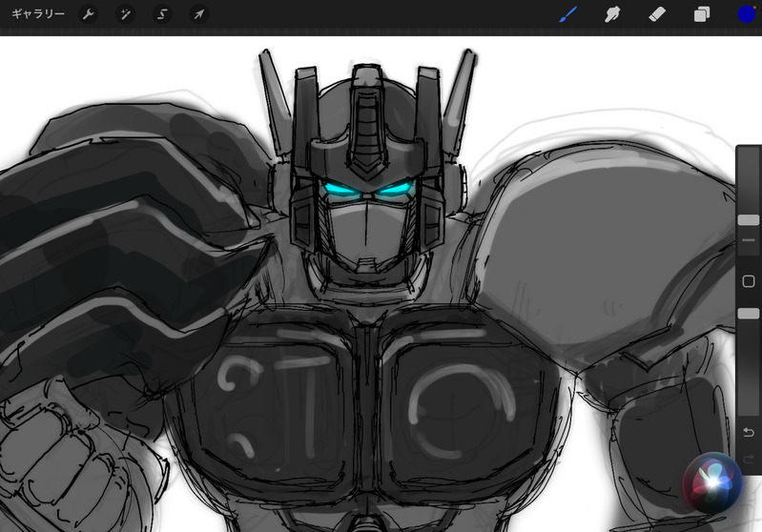Select the Selection S-ribbon tool
Viewport: 762px width, 532px height.
click(x=162, y=14)
